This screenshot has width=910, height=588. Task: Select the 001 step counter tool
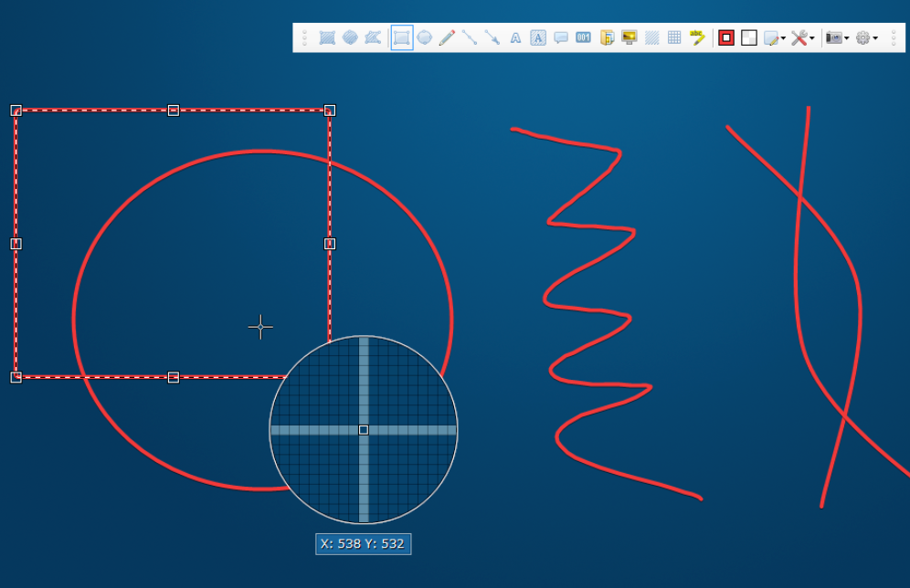[583, 38]
